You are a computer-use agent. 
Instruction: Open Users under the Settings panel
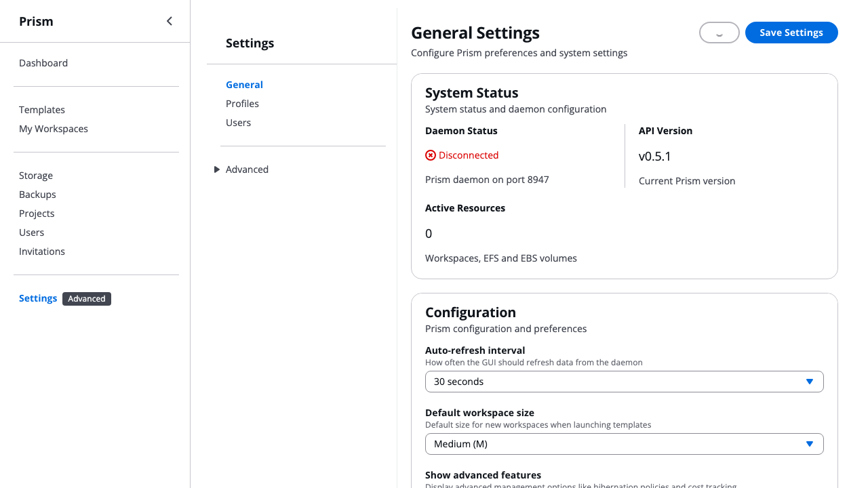point(238,123)
